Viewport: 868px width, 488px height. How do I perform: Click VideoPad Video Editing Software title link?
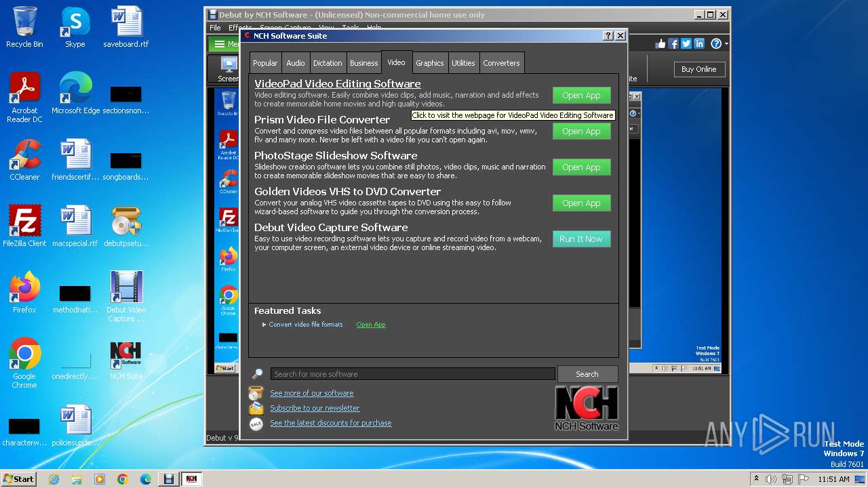(337, 84)
